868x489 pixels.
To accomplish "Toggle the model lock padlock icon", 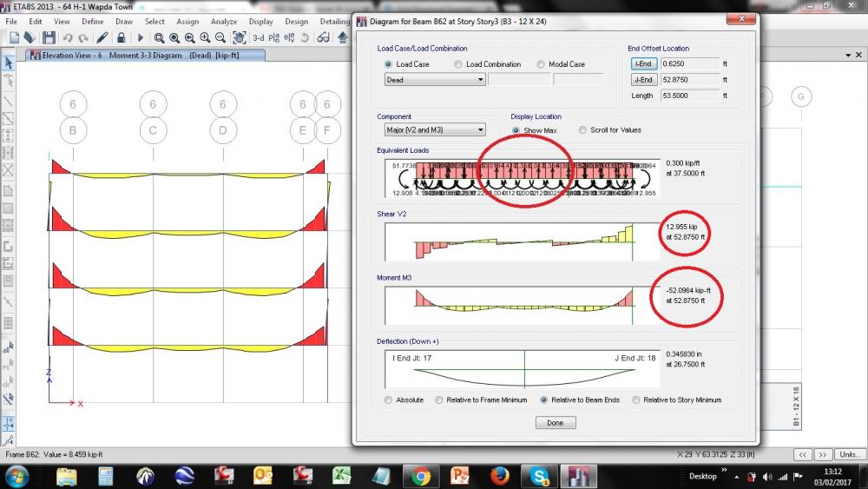I will (121, 37).
